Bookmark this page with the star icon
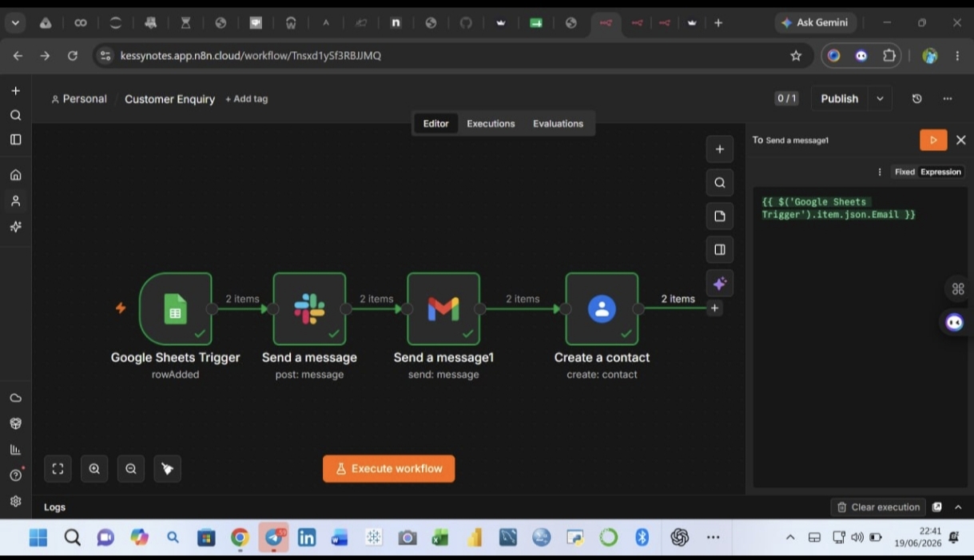This screenshot has width=974, height=560. (796, 56)
